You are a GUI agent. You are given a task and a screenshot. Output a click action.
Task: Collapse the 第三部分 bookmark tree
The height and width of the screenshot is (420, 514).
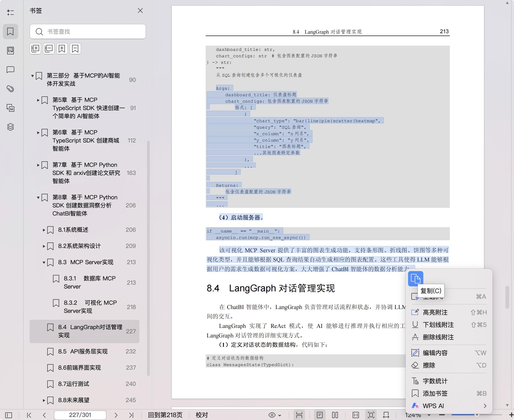point(32,76)
